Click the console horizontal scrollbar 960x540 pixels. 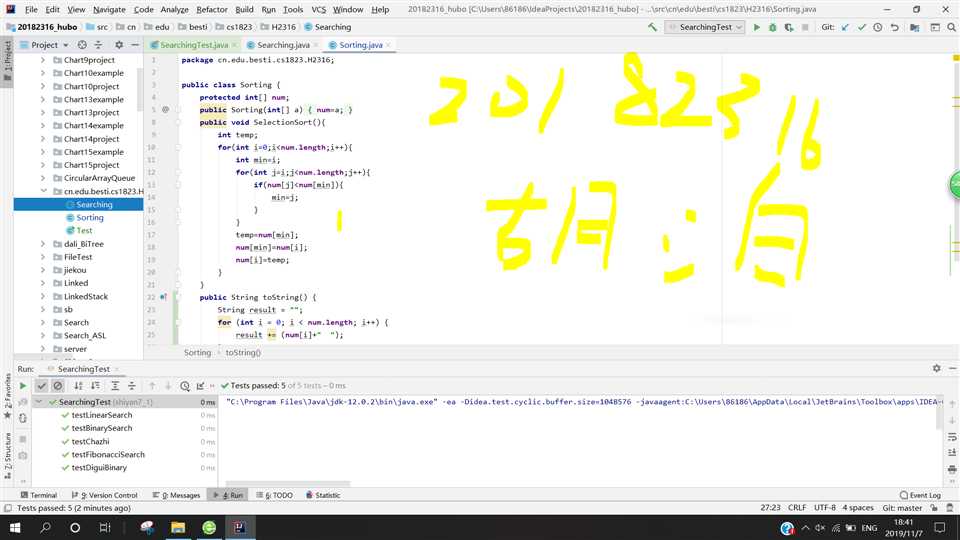288,483
